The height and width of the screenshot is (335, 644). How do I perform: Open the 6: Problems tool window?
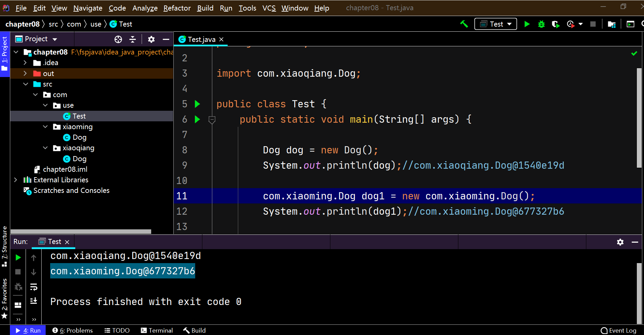point(73,330)
